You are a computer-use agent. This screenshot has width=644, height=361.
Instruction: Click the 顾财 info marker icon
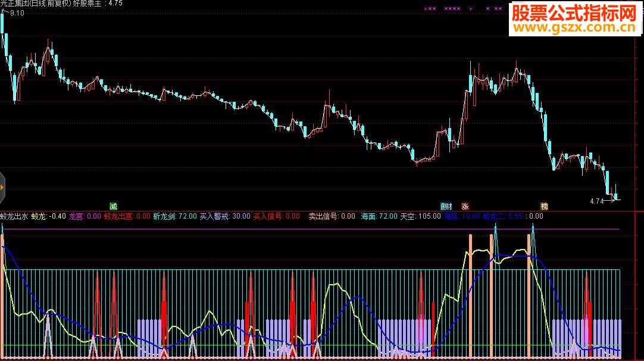click(x=446, y=206)
